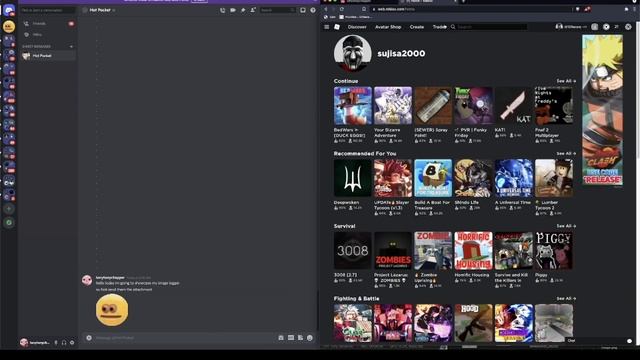
Task: Open 3008 game thumbnail
Action: 353,251
